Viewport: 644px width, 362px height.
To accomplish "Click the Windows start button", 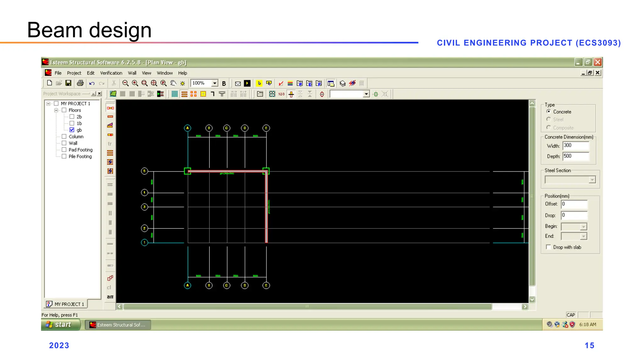I will point(60,325).
